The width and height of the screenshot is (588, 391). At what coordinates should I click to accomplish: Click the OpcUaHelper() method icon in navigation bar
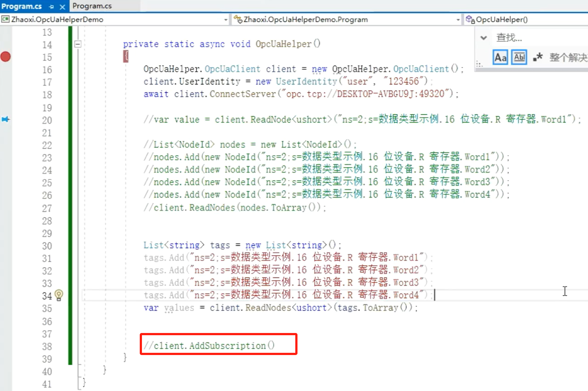pos(470,19)
